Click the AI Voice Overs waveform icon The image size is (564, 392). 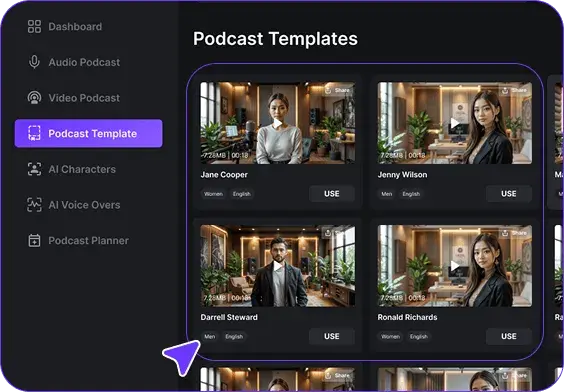tap(34, 205)
